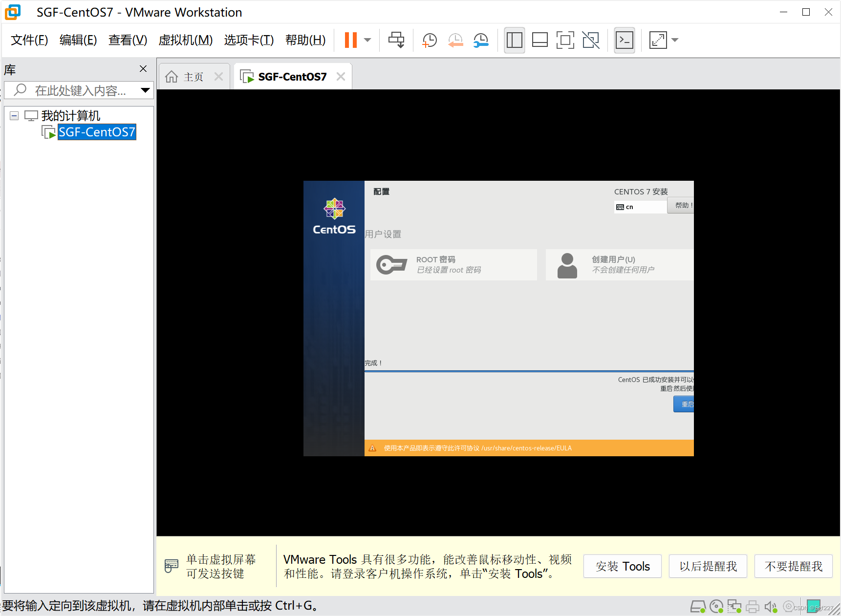841x616 pixels.
Task: Click the keyboard icon in the hint bar
Action: tap(172, 566)
